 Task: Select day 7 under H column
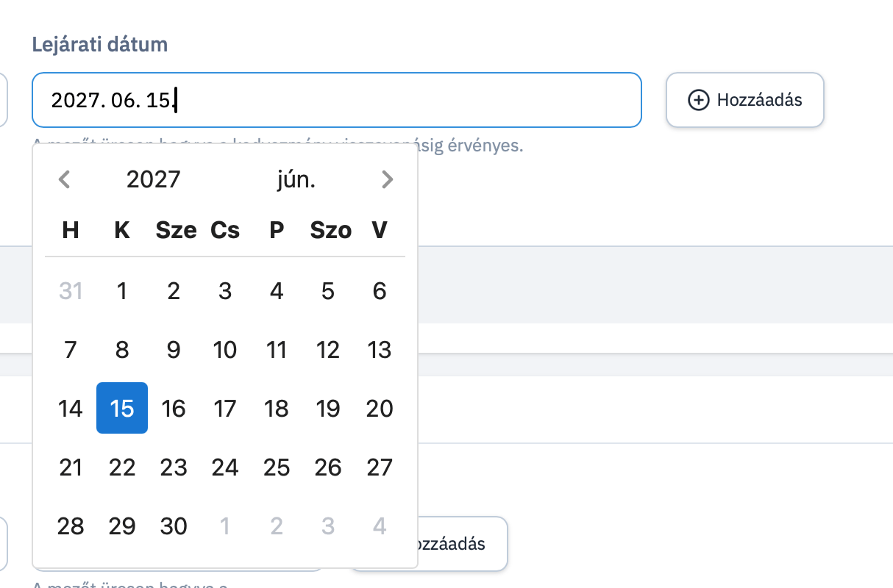[71, 350]
